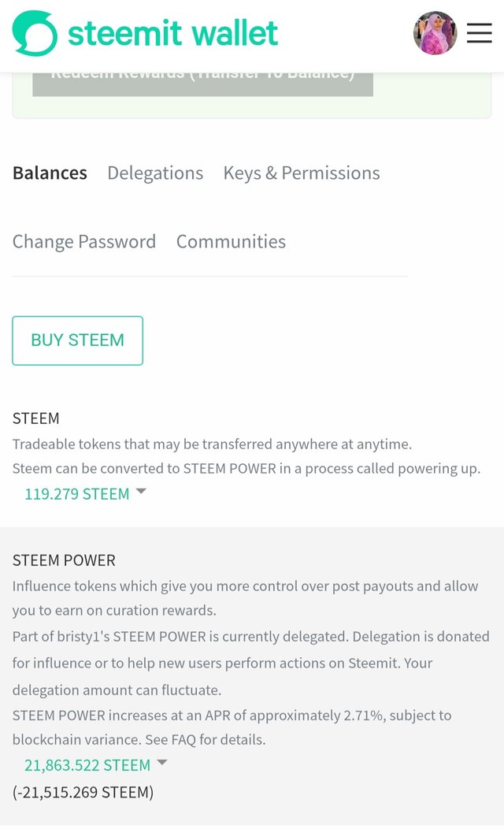Expand the 21,863.522 STEEM dropdown arrow
This screenshot has height=829, width=504.
point(162,762)
